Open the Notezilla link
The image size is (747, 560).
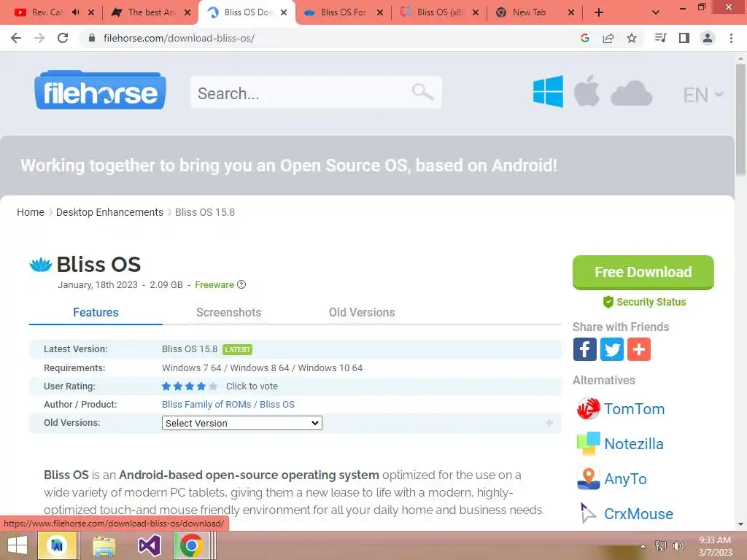pyautogui.click(x=634, y=443)
